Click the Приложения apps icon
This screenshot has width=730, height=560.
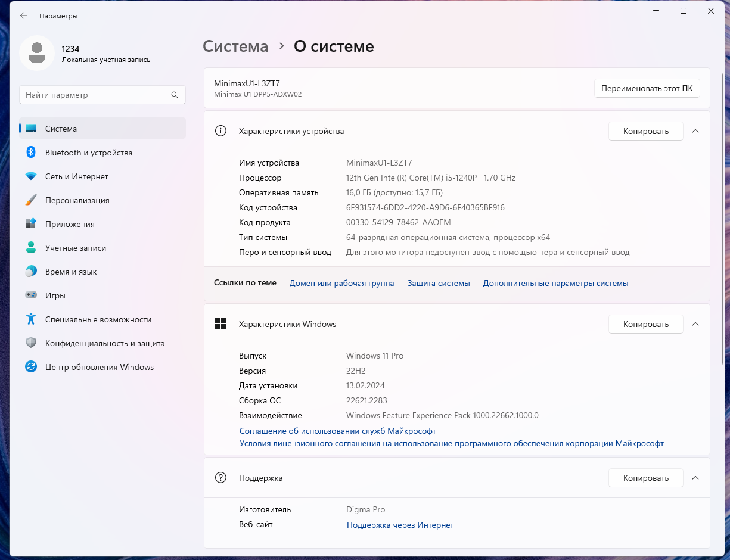pyautogui.click(x=31, y=224)
